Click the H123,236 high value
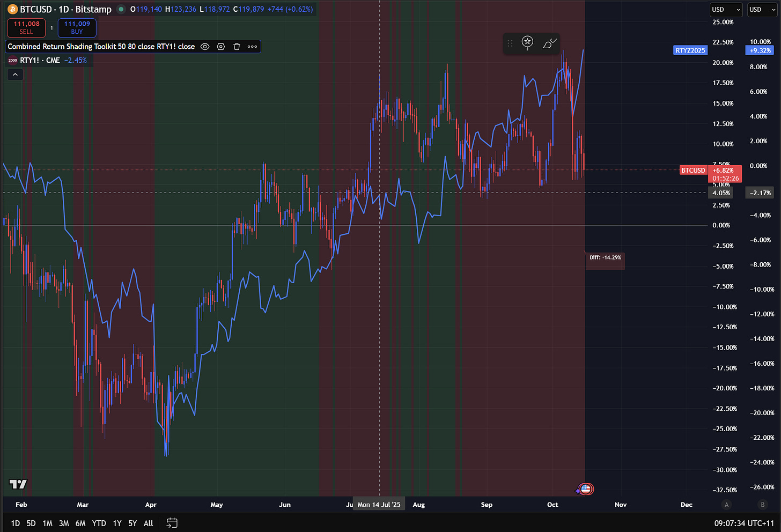Viewport: 781px width, 532px height. [181, 9]
